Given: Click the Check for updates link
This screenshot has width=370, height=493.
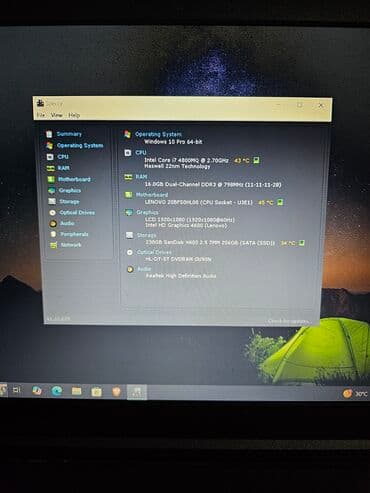Looking at the screenshot, I should (x=288, y=321).
